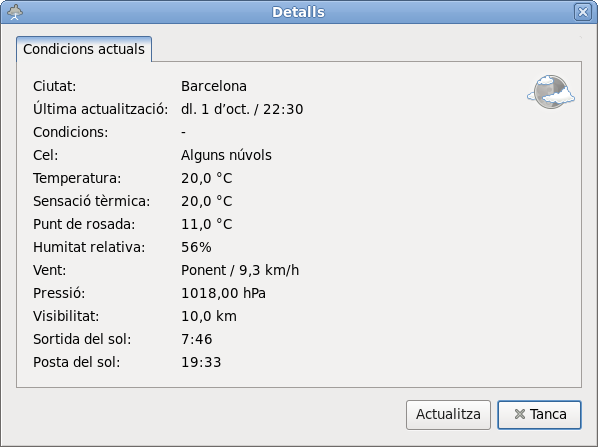Image resolution: width=598 pixels, height=447 pixels.
Task: Select the Condicions actuals tab
Action: tap(84, 49)
